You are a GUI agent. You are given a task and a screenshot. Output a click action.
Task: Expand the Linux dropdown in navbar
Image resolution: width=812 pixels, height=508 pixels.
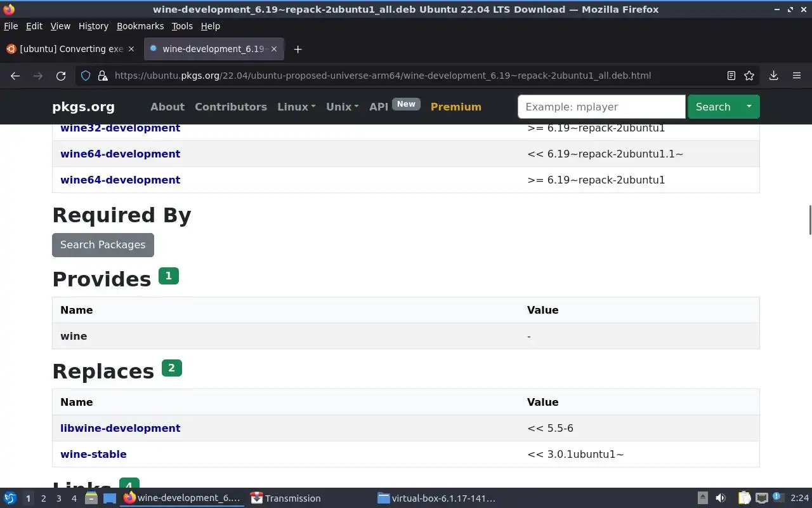[296, 107]
